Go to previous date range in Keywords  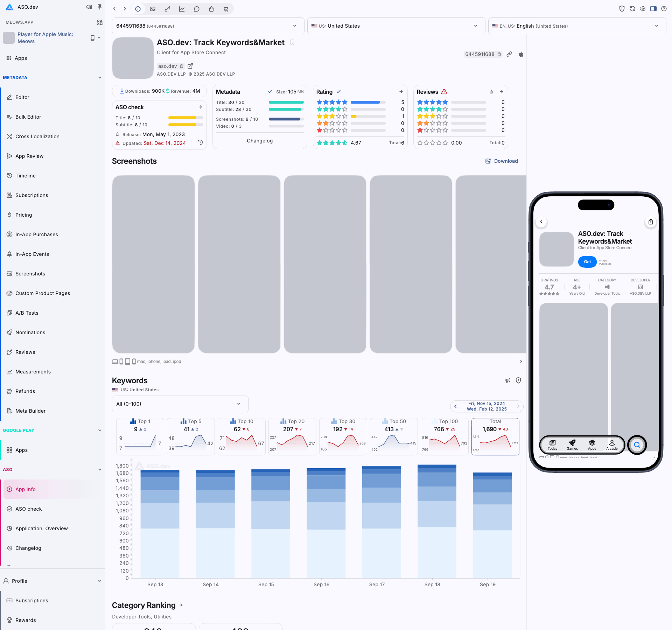(x=455, y=406)
